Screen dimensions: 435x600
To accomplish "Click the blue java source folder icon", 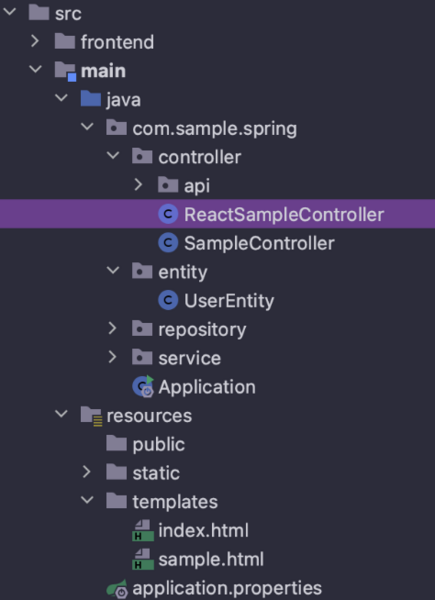I will pos(91,99).
